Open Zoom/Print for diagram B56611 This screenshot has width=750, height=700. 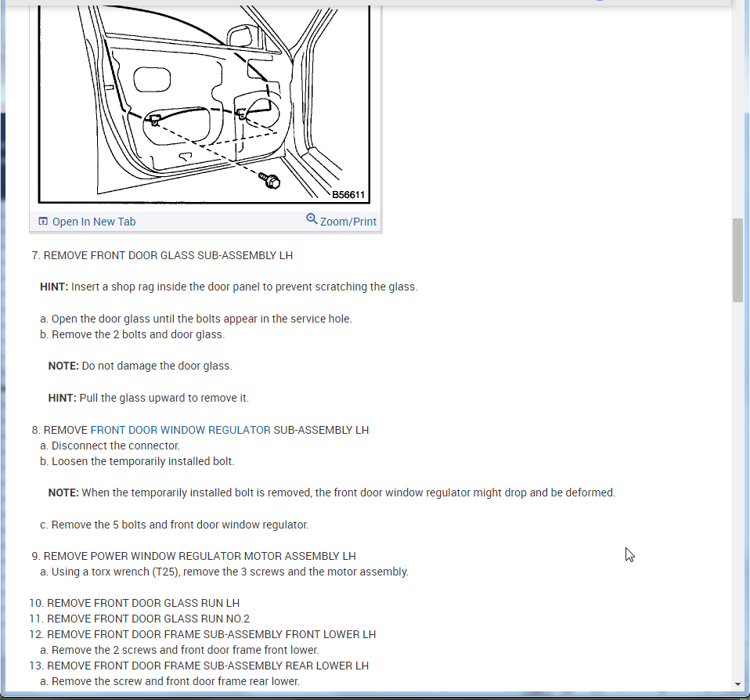coord(348,222)
